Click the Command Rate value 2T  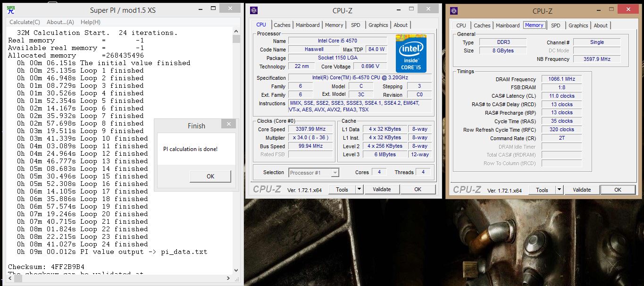pos(561,138)
